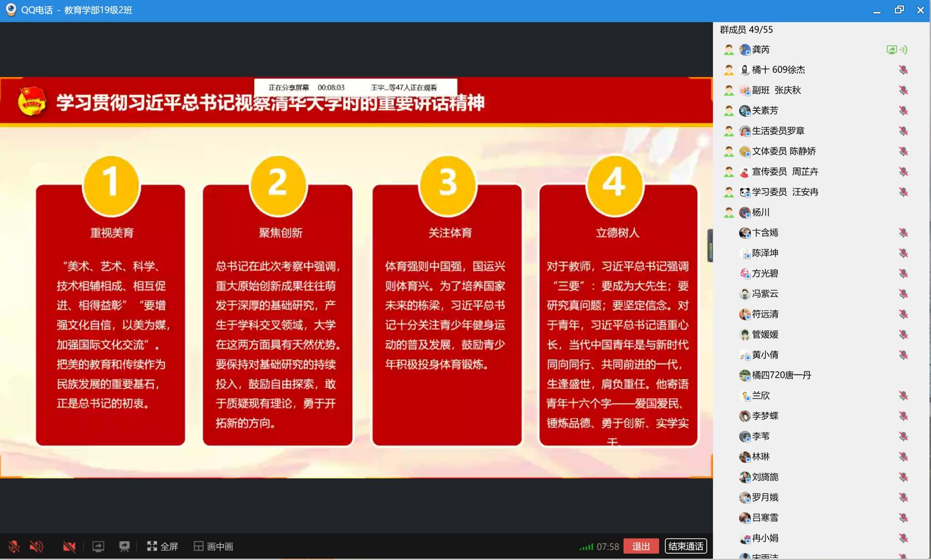931x560 pixels.
Task: Unmute the microphone in bottom toolbar
Action: point(14,546)
